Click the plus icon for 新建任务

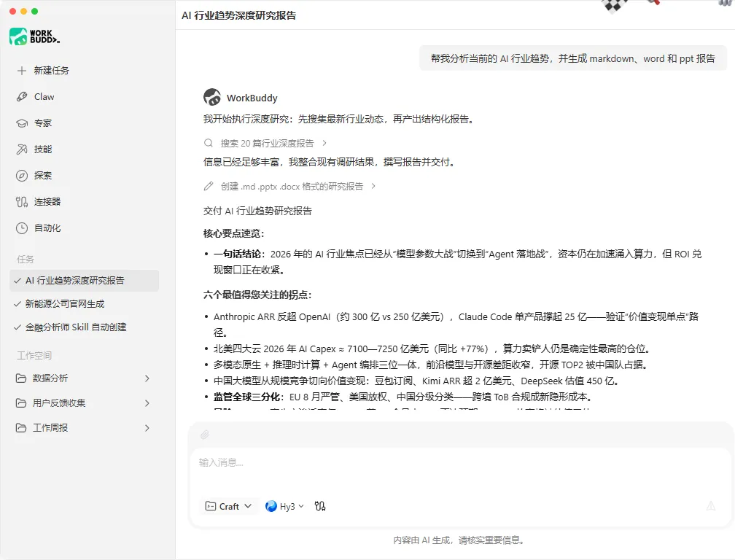click(x=22, y=71)
